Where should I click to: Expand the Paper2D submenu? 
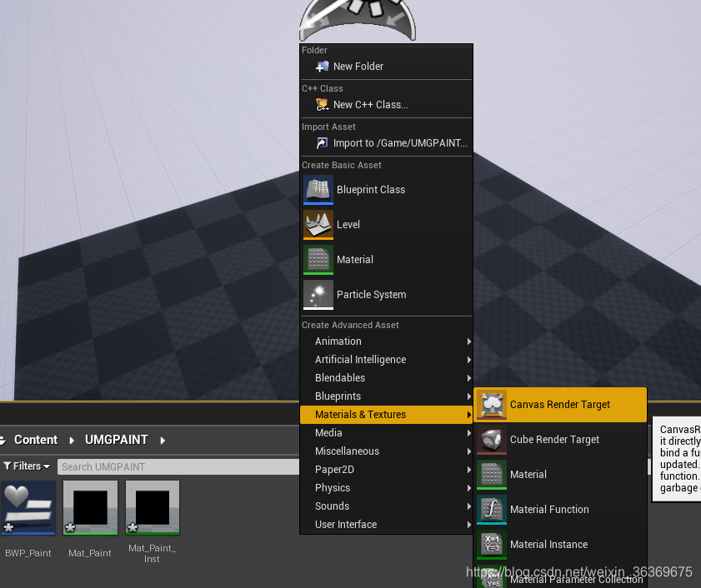pos(386,470)
